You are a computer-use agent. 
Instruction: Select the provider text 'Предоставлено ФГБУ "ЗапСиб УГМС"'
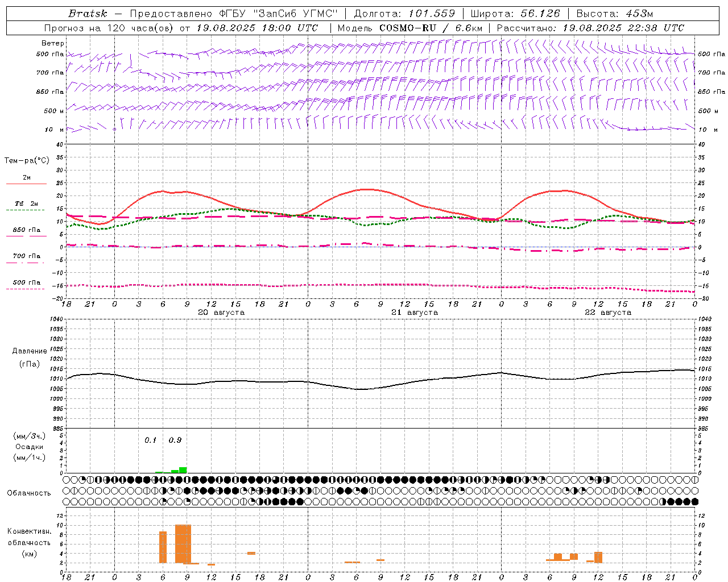(x=234, y=14)
